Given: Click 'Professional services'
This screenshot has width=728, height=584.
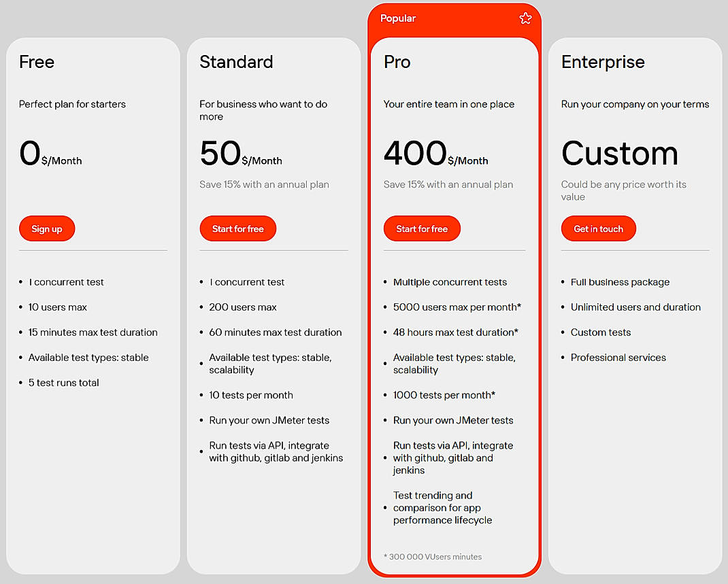Looking at the screenshot, I should 618,358.
